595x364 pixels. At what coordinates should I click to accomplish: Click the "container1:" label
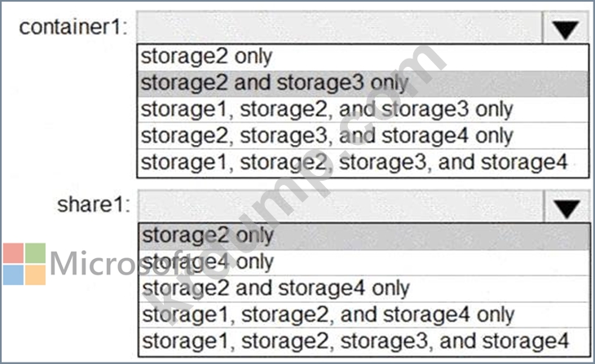coord(73,27)
